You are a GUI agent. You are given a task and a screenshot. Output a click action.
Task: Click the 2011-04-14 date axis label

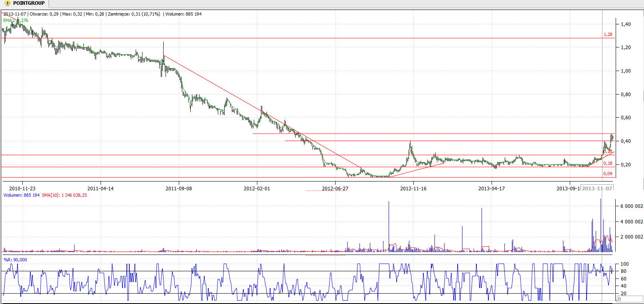click(x=100, y=188)
